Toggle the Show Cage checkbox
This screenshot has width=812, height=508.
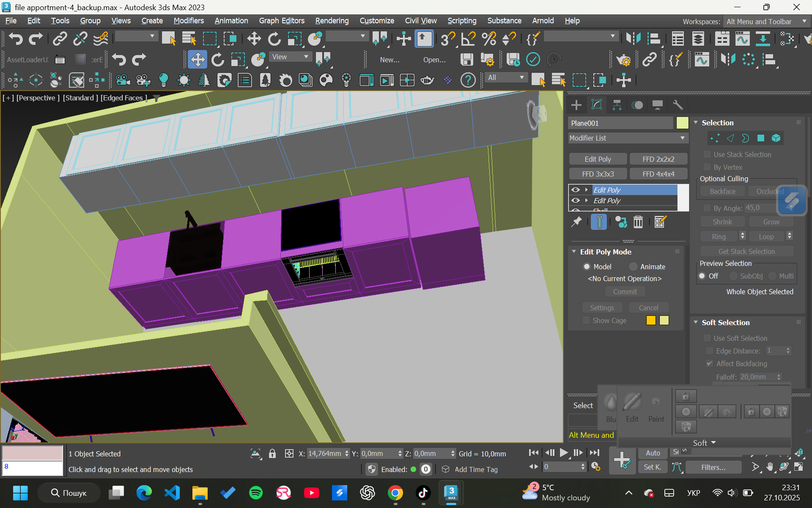coord(586,320)
